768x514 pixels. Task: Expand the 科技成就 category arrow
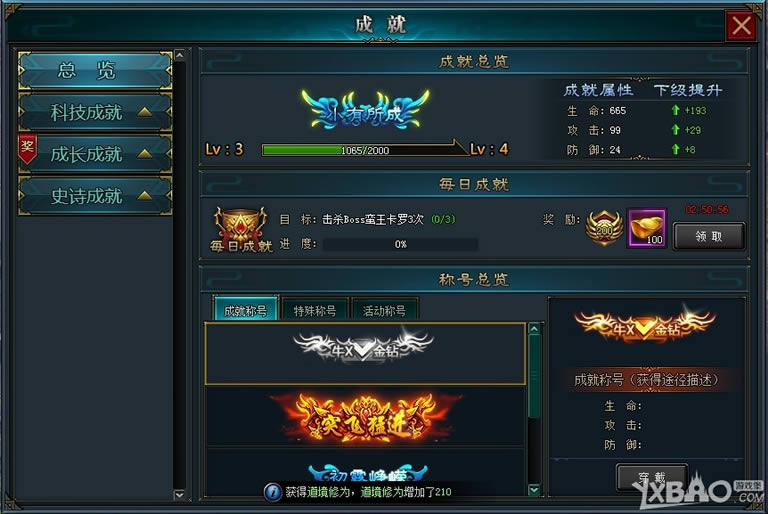[x=144, y=112]
